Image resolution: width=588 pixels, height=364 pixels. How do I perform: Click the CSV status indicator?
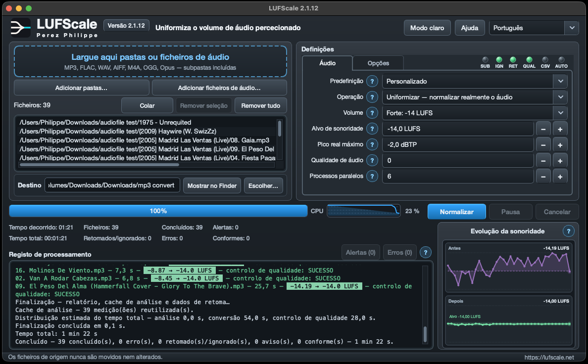pyautogui.click(x=545, y=62)
